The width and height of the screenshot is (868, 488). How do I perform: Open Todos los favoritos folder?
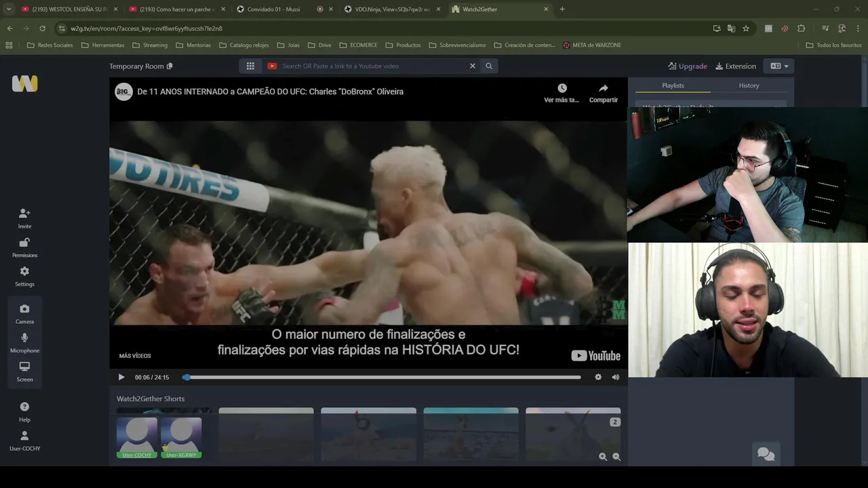(x=833, y=45)
